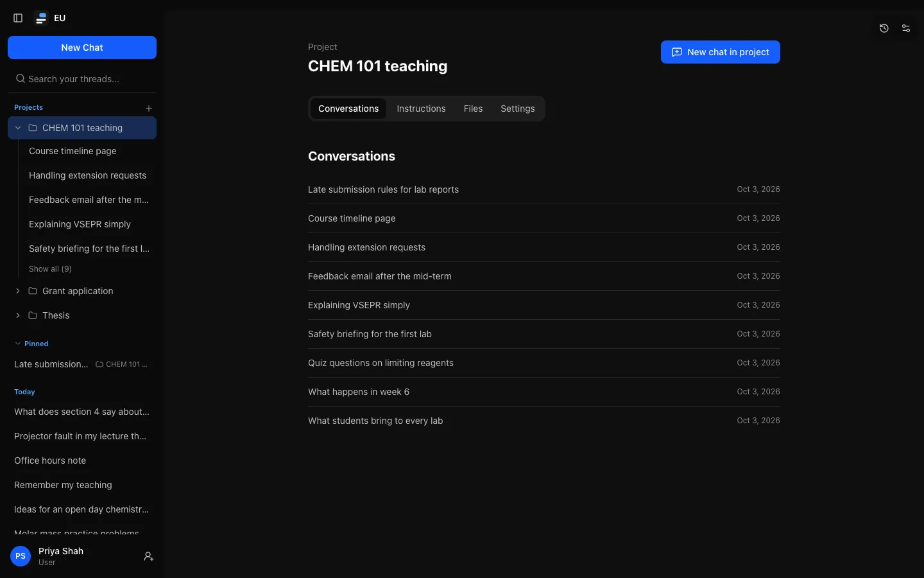This screenshot has height=578, width=924.
Task: Open Handling extension requests in main list
Action: (544, 247)
